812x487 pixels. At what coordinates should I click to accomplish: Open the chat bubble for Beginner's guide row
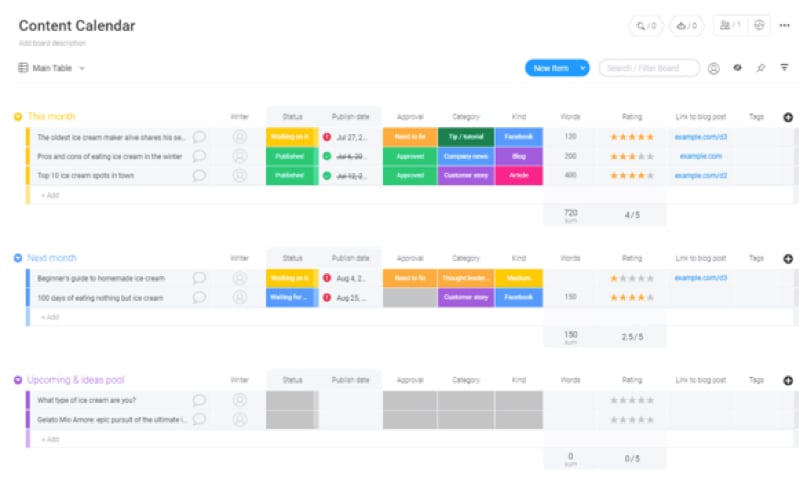(199, 278)
